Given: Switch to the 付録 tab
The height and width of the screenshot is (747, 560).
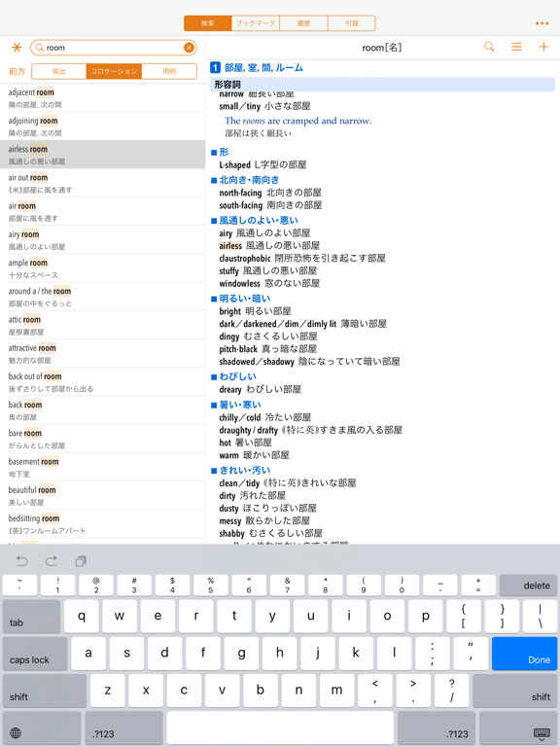Looking at the screenshot, I should 352,23.
